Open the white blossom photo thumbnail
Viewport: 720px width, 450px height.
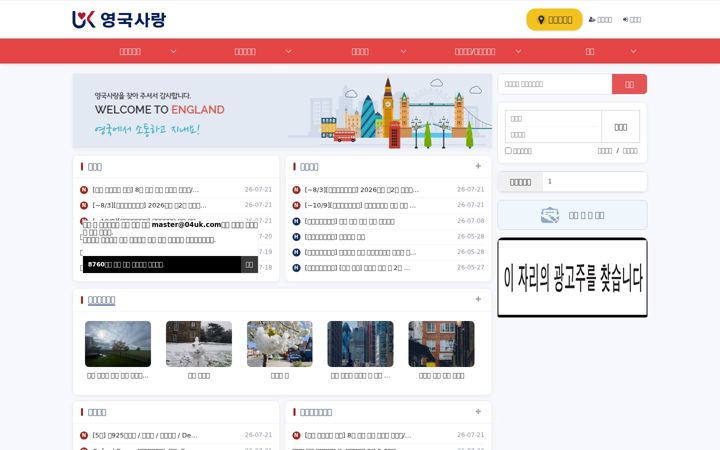click(280, 343)
